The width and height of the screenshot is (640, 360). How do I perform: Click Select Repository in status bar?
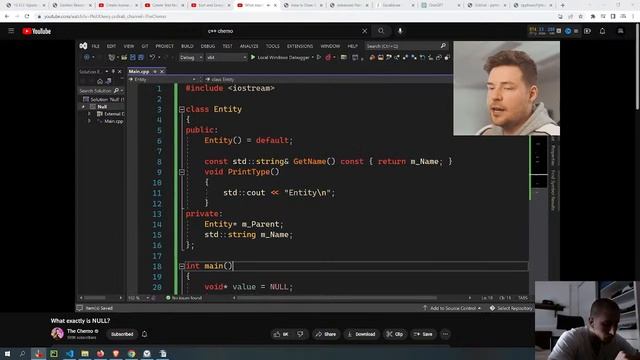[x=511, y=308]
